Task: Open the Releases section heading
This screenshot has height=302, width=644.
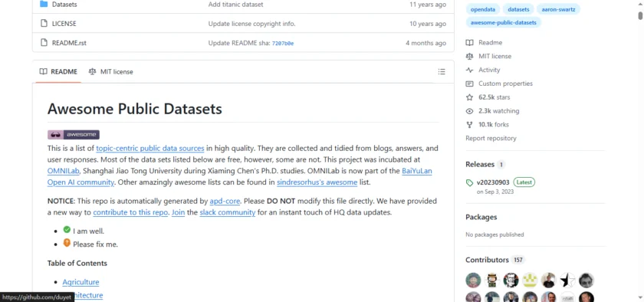Action: (x=480, y=164)
